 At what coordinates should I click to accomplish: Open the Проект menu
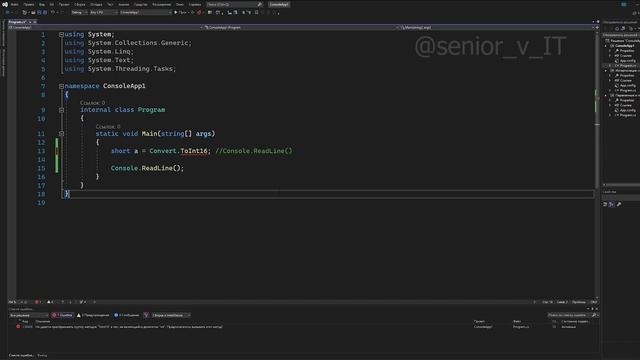point(64,4)
